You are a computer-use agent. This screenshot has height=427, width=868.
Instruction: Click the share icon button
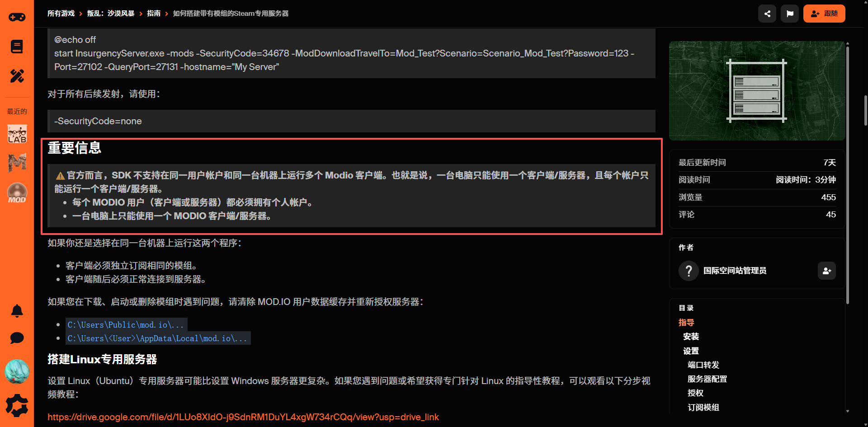pyautogui.click(x=767, y=14)
